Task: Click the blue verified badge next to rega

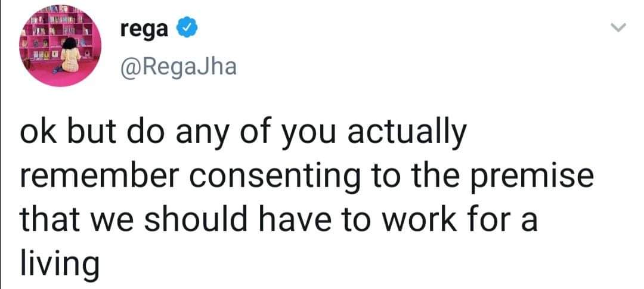Action: [187, 29]
